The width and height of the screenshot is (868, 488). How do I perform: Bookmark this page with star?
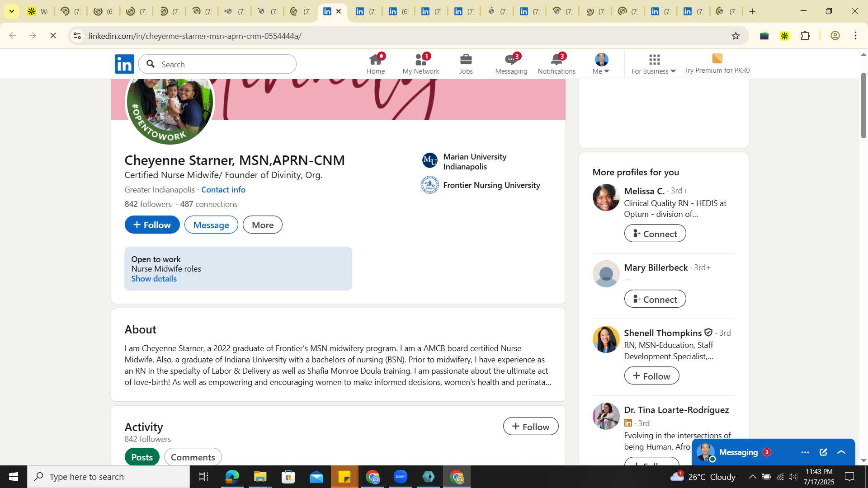(736, 36)
